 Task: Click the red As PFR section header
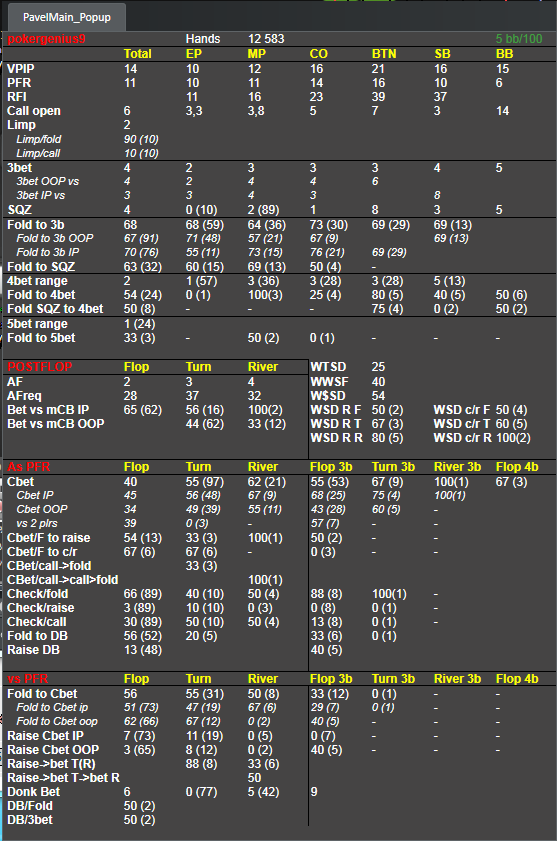pos(28,467)
